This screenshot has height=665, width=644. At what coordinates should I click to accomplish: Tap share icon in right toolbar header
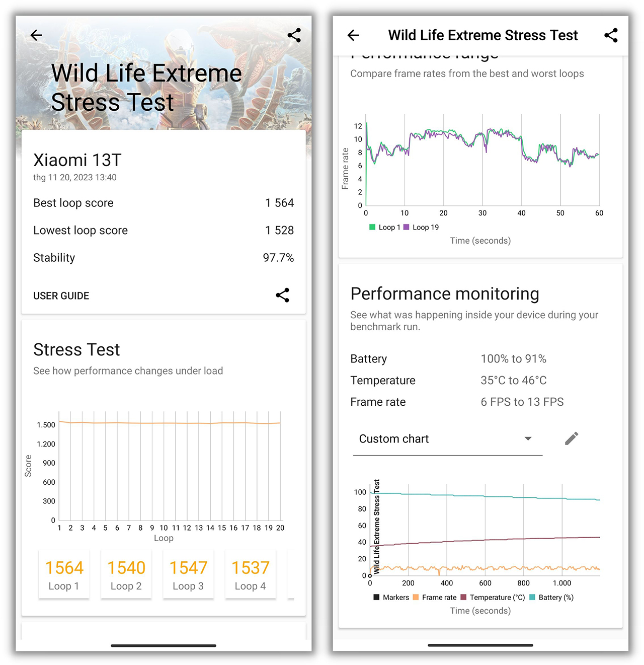pyautogui.click(x=611, y=35)
